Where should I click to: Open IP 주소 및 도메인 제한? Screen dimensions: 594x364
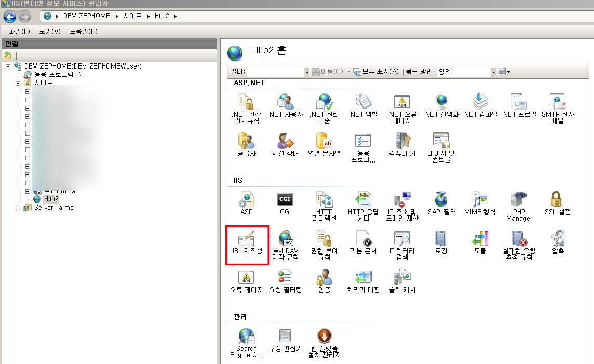(402, 206)
